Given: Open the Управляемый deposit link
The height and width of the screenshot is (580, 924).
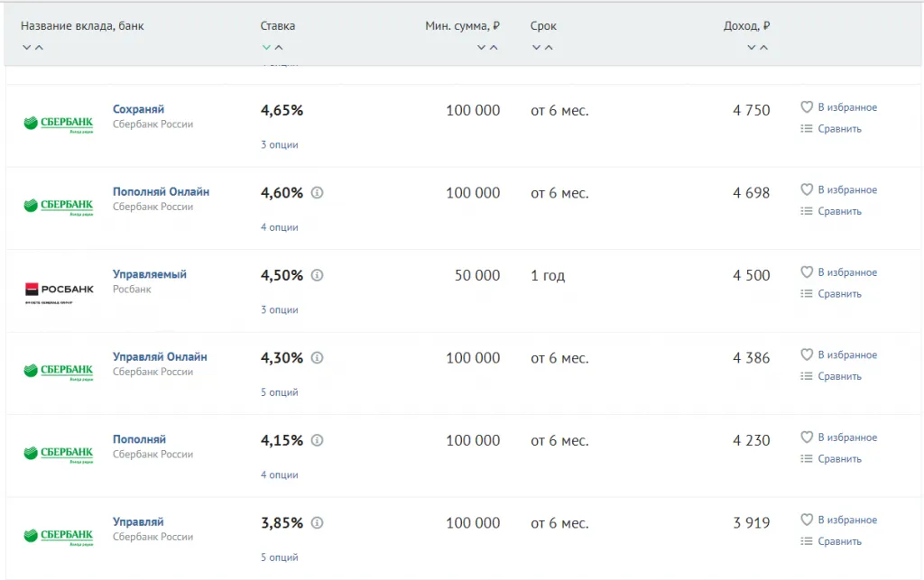Looking at the screenshot, I should click(149, 274).
